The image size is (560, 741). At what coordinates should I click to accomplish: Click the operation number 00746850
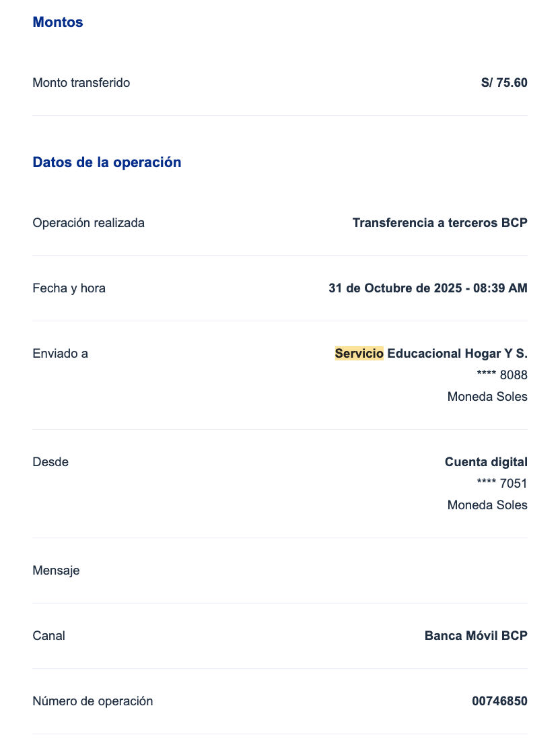click(499, 701)
